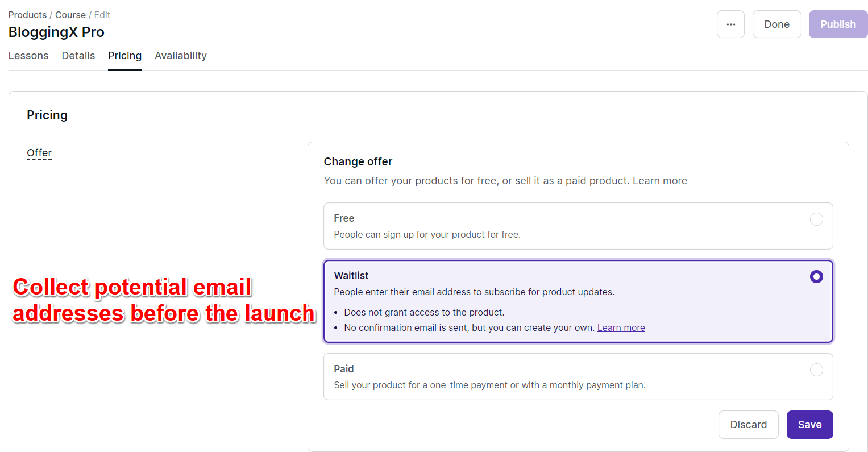Discard the offer changes
This screenshot has height=452, width=868.
(x=748, y=425)
